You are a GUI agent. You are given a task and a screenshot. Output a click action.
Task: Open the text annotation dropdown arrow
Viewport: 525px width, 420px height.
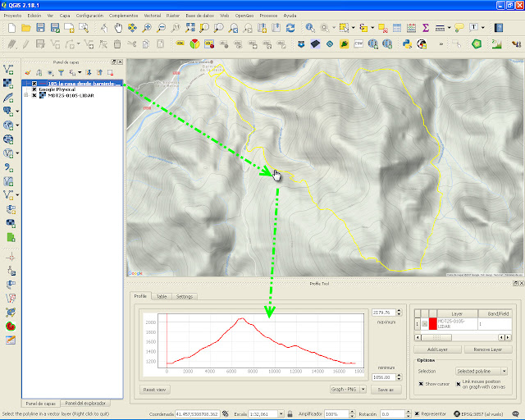click(483, 28)
